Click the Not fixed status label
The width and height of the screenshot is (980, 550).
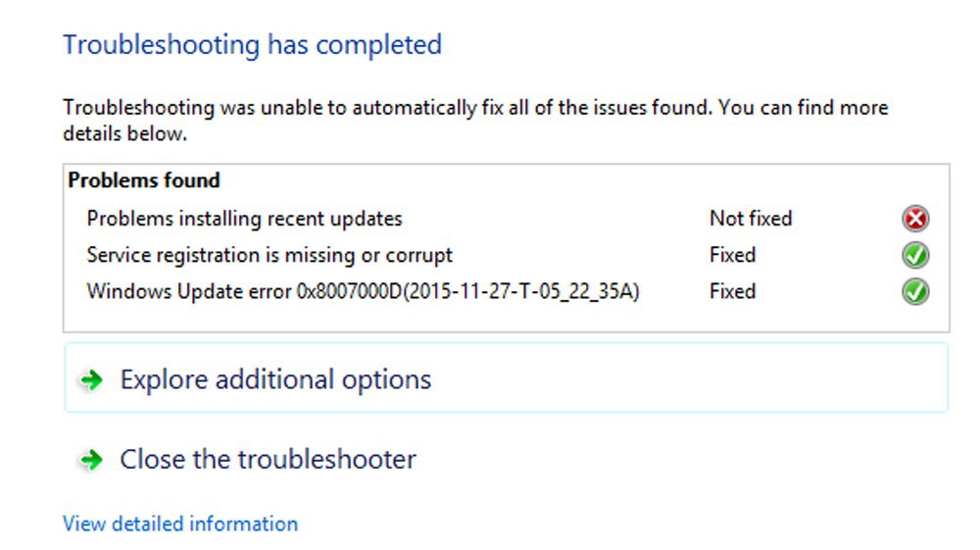[751, 219]
